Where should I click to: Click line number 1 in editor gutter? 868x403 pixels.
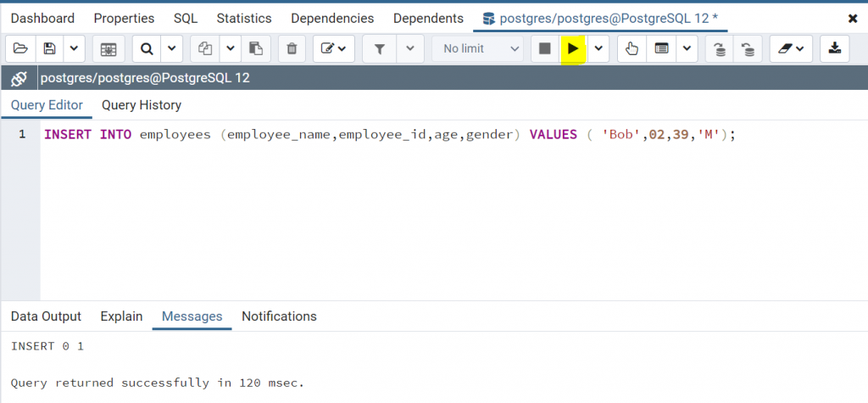tap(22, 135)
